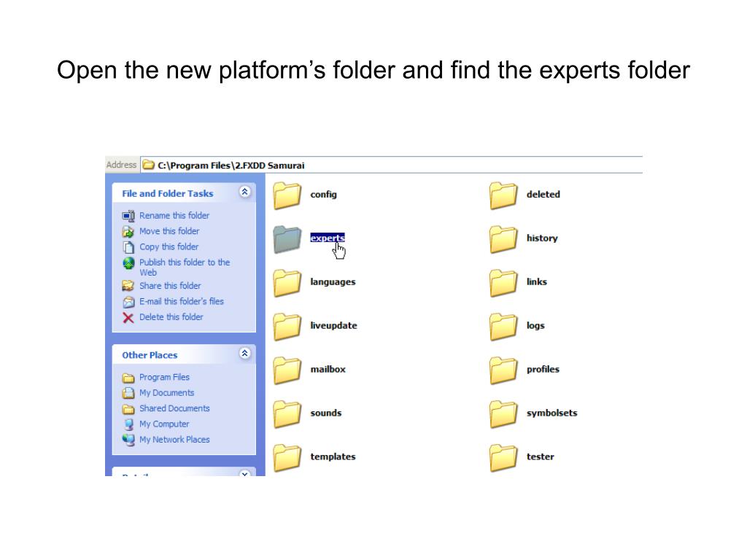Click the languages folder name
The width and height of the screenshot is (747, 560).
pyautogui.click(x=333, y=282)
